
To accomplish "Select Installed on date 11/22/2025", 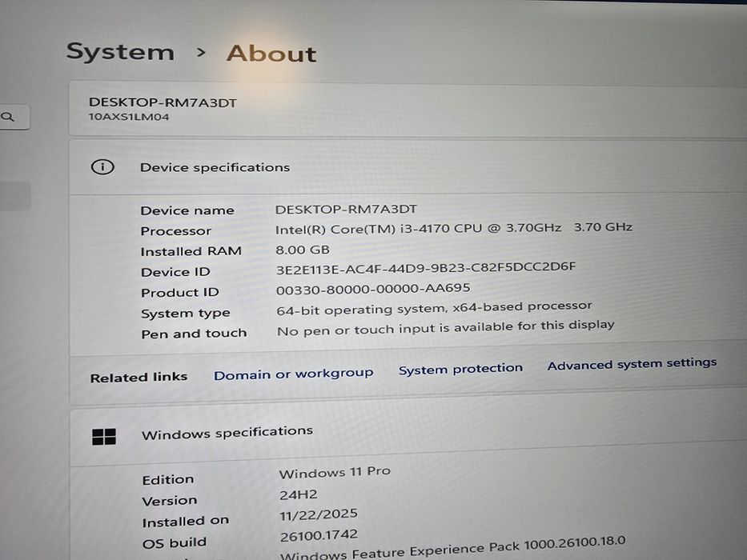I will (318, 514).
